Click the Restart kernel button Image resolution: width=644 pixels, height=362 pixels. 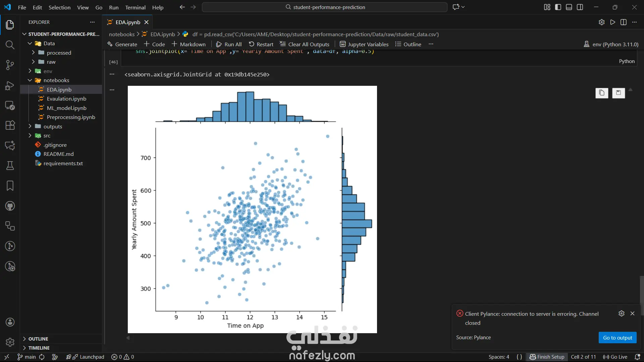(x=261, y=44)
